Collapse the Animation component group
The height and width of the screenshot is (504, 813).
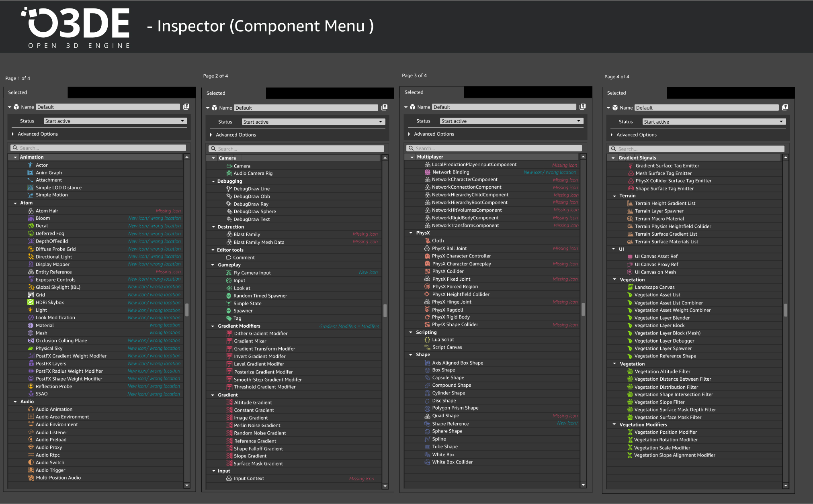pos(15,157)
